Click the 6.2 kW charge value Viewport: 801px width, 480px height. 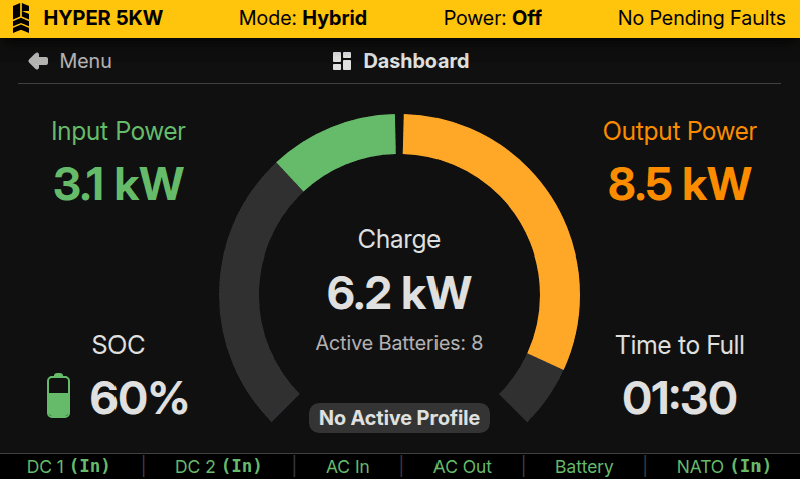coord(399,293)
